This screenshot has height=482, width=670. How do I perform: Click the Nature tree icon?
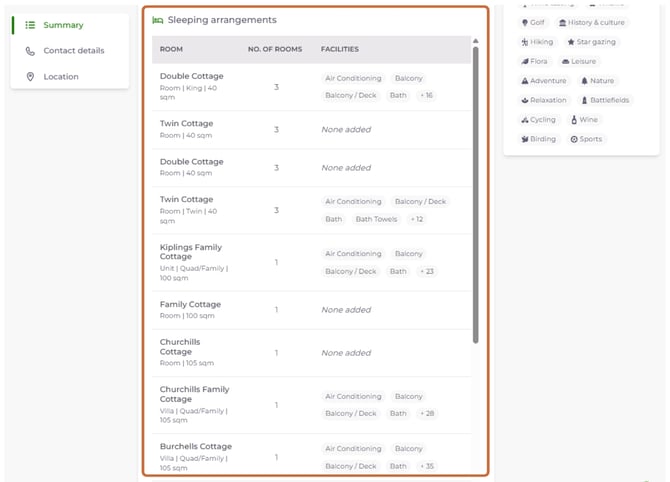tap(585, 81)
